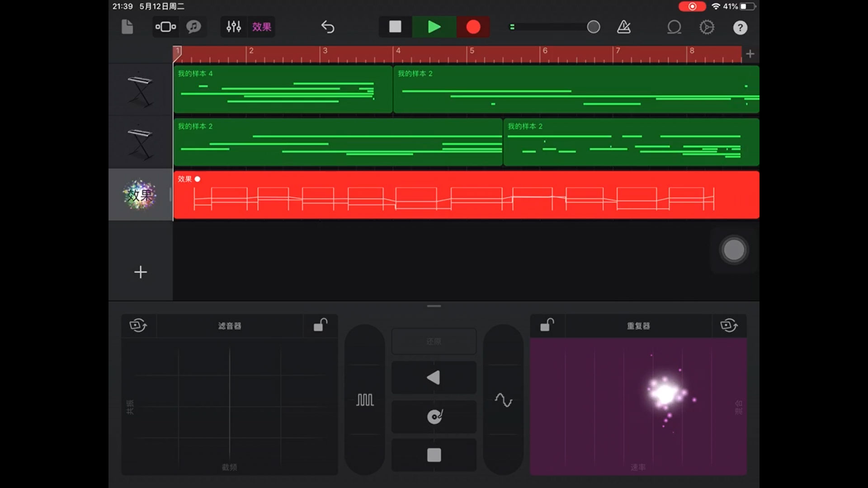
Task: Touch the 滤音器 XY pad
Action: [x=230, y=406]
